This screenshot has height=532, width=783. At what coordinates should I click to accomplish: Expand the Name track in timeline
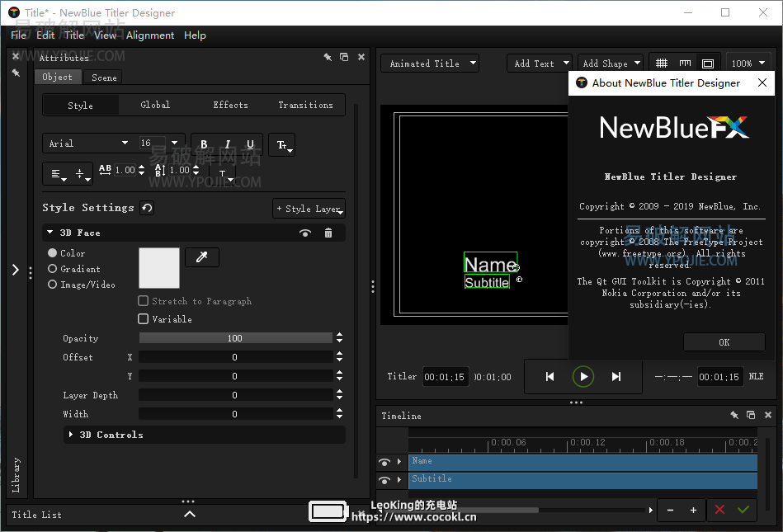pyautogui.click(x=399, y=462)
